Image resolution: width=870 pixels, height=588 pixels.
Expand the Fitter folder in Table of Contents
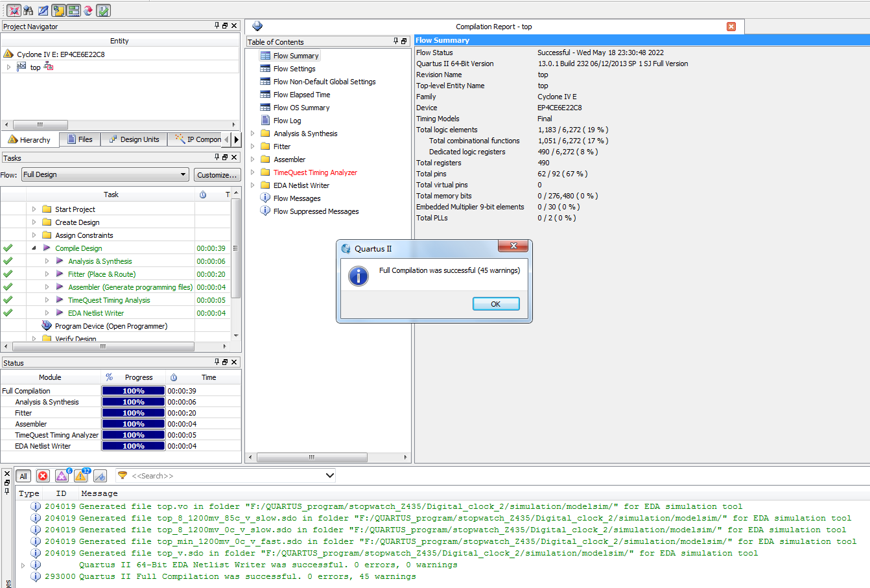coord(252,146)
